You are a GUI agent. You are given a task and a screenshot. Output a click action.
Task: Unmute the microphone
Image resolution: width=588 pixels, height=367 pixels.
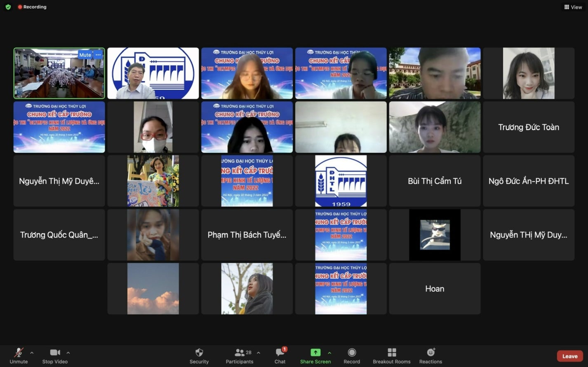tap(19, 355)
